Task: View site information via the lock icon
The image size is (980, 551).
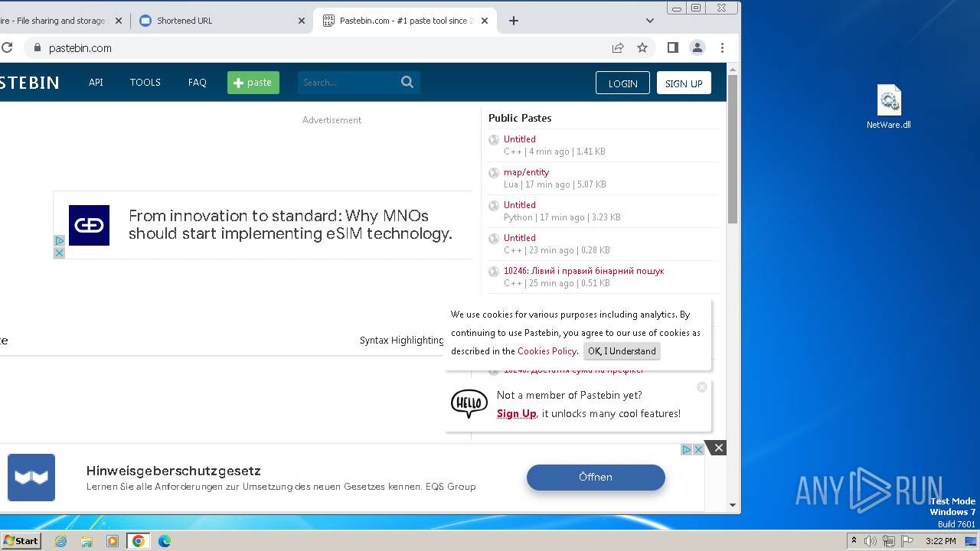Action: point(36,47)
